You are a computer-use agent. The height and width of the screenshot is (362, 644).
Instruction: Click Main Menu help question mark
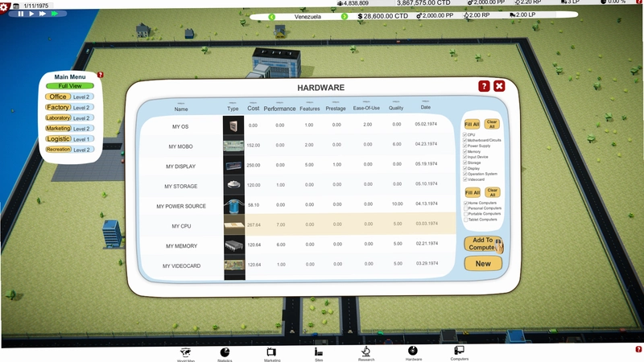coord(100,75)
